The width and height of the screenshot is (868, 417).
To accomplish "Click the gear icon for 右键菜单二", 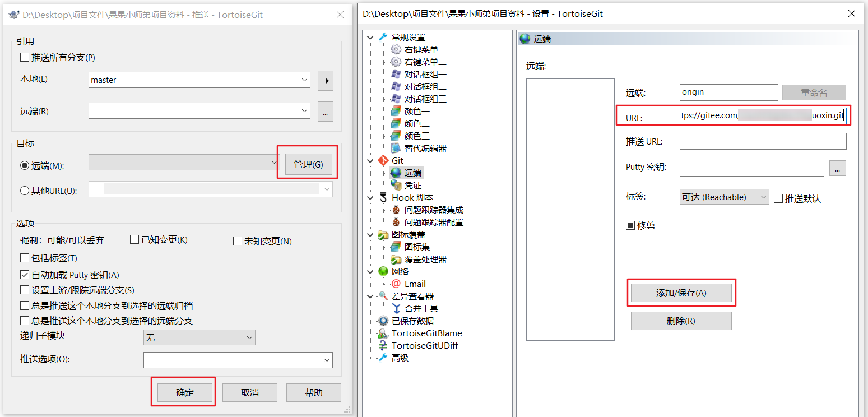I will click(396, 62).
